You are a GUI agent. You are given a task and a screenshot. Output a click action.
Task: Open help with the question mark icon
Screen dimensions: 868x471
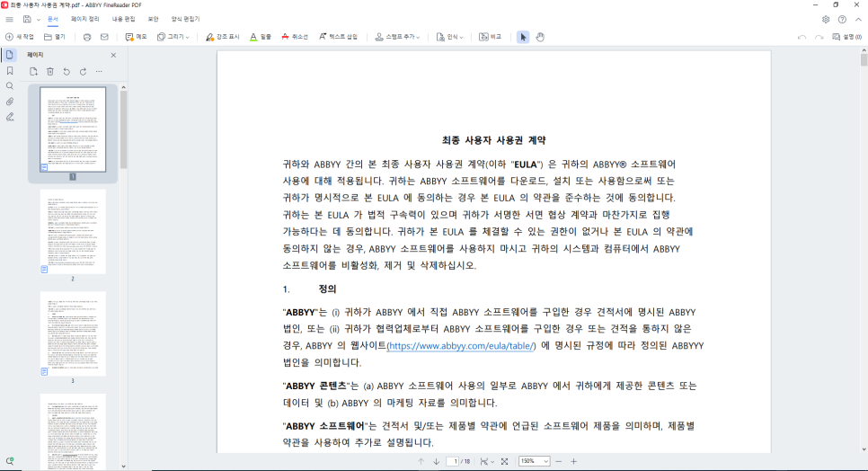pos(842,20)
